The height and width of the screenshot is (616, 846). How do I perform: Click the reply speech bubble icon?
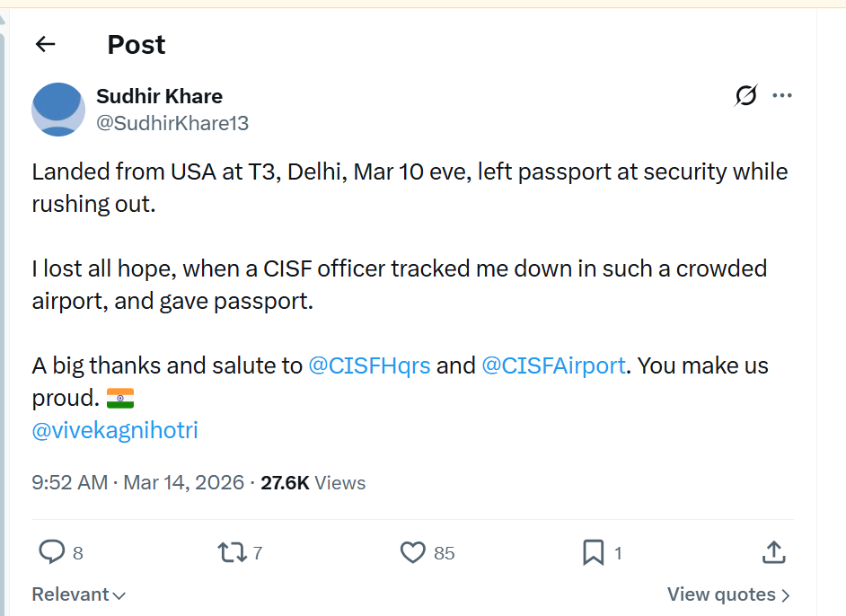52,552
